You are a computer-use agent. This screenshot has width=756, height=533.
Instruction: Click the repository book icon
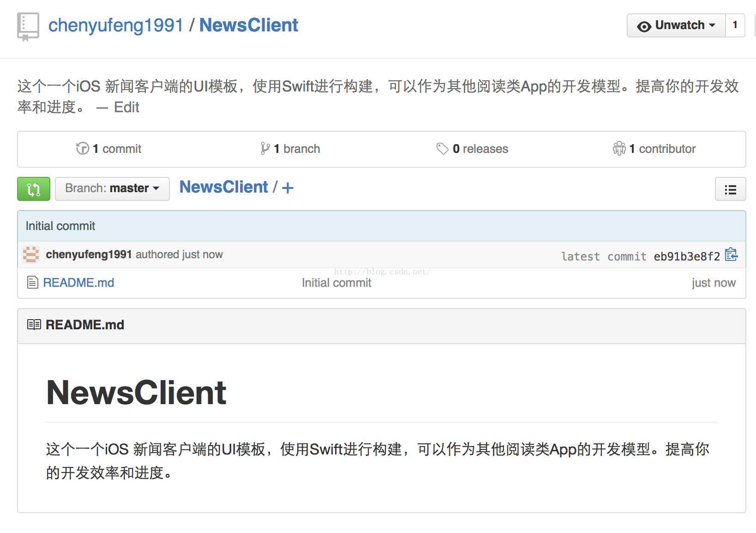pos(28,27)
